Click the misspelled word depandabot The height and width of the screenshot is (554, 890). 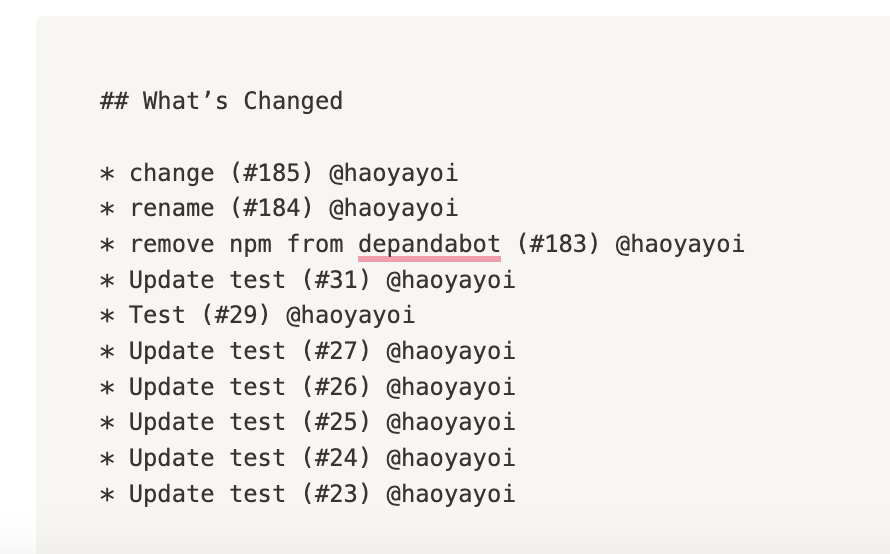click(429, 245)
